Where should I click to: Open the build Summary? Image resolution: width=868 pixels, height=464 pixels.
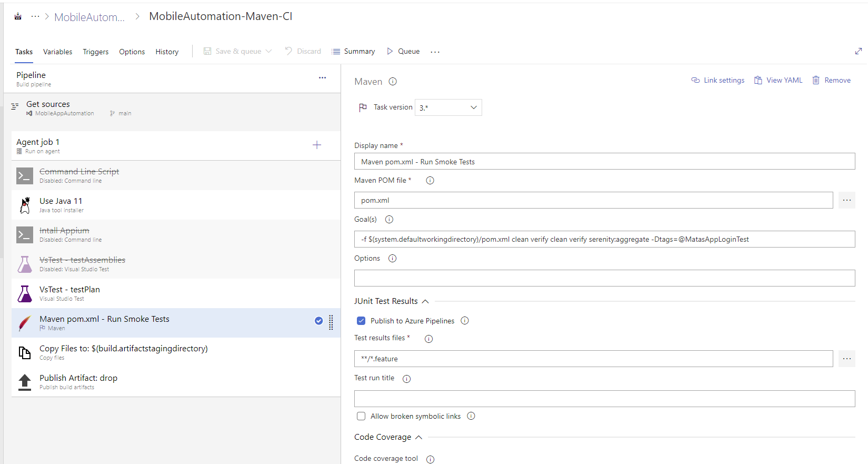pos(353,51)
